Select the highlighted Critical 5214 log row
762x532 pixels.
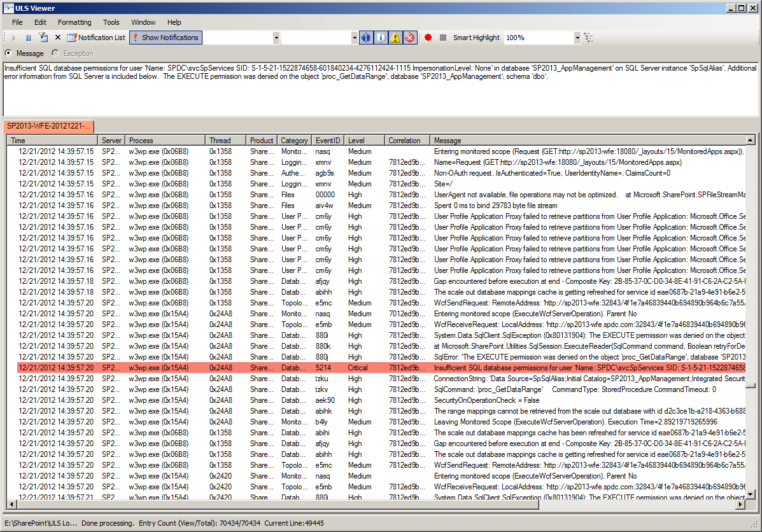tap(381, 368)
